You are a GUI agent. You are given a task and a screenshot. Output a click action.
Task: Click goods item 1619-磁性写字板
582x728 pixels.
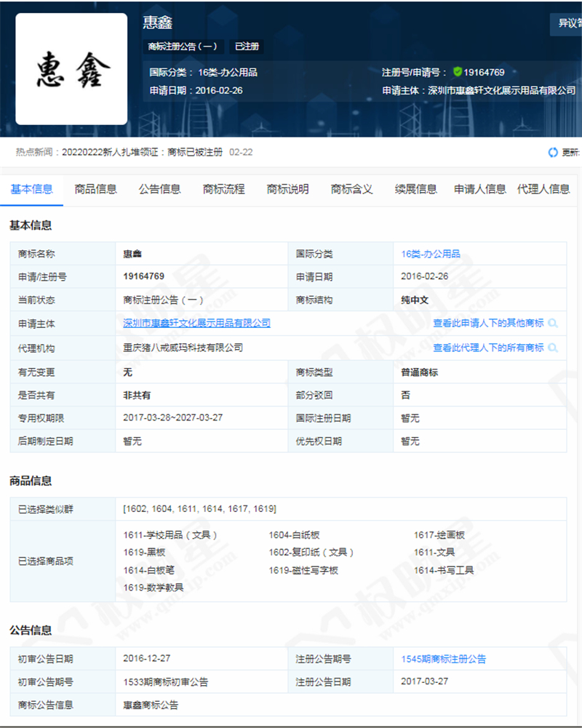coord(303,570)
